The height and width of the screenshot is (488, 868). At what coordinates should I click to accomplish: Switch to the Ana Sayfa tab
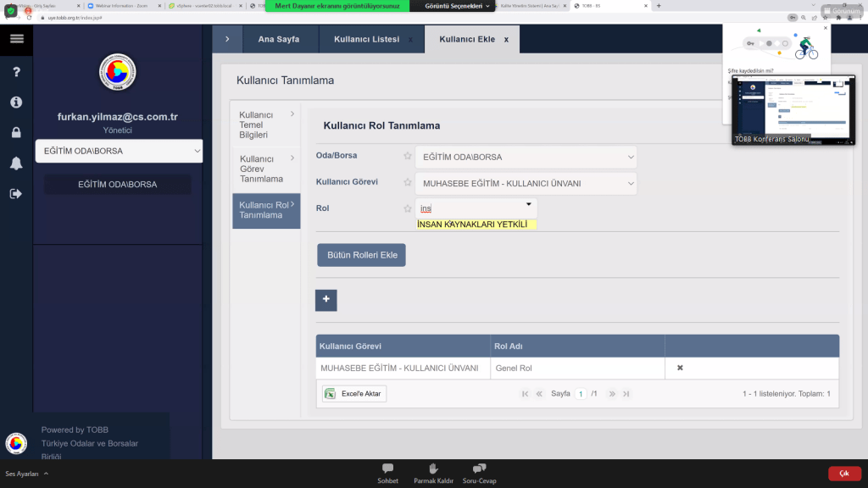click(278, 39)
